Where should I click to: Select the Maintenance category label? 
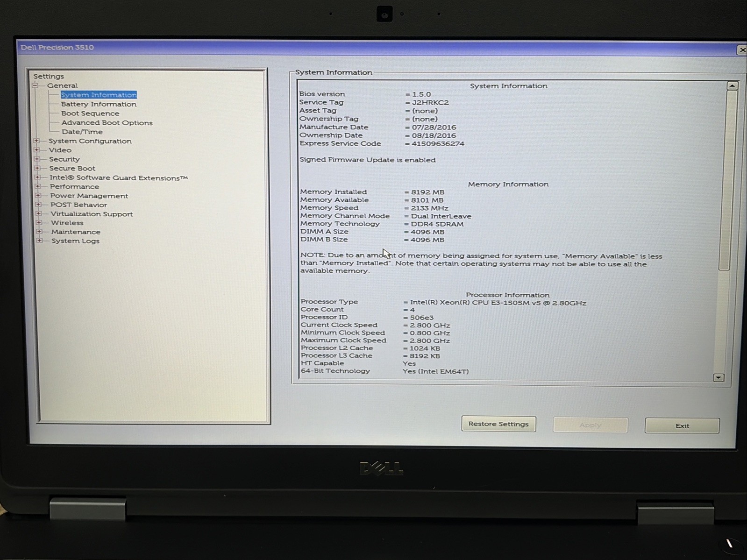76,232
